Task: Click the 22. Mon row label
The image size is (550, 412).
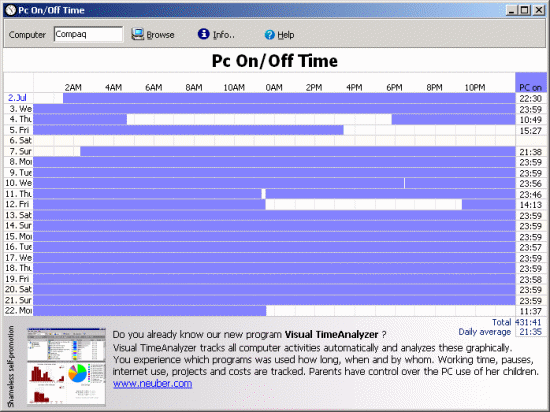Action: 18,311
